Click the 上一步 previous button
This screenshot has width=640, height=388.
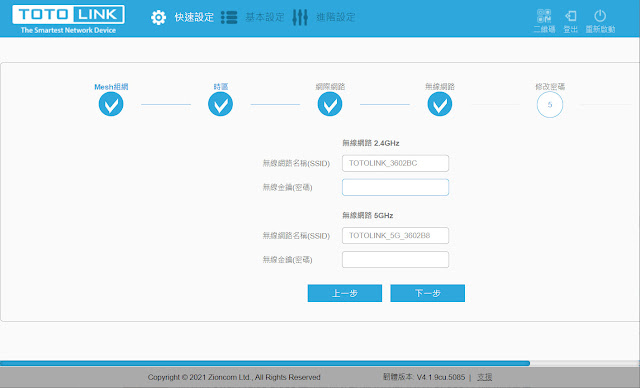(x=345, y=293)
